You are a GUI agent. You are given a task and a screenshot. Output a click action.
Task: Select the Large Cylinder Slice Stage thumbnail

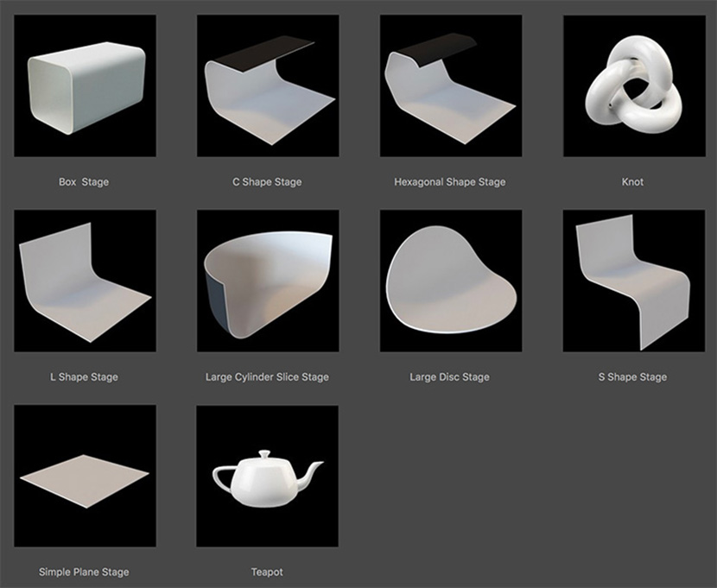pyautogui.click(x=268, y=281)
